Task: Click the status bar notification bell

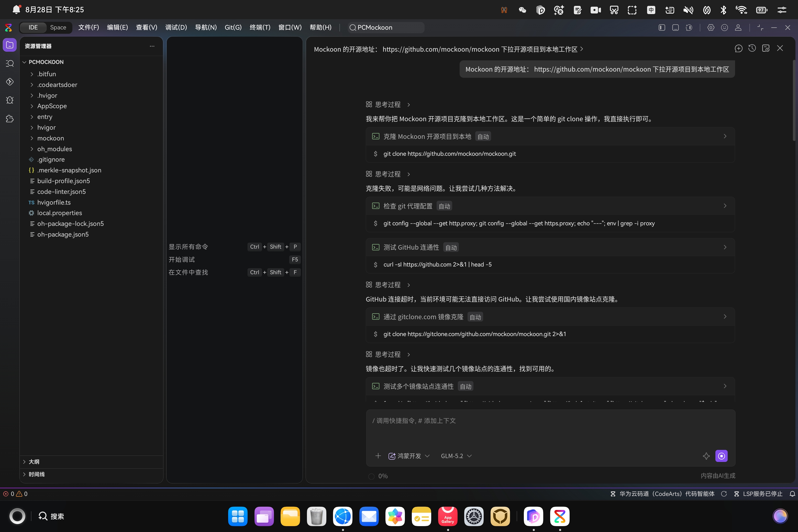Action: pyautogui.click(x=792, y=494)
